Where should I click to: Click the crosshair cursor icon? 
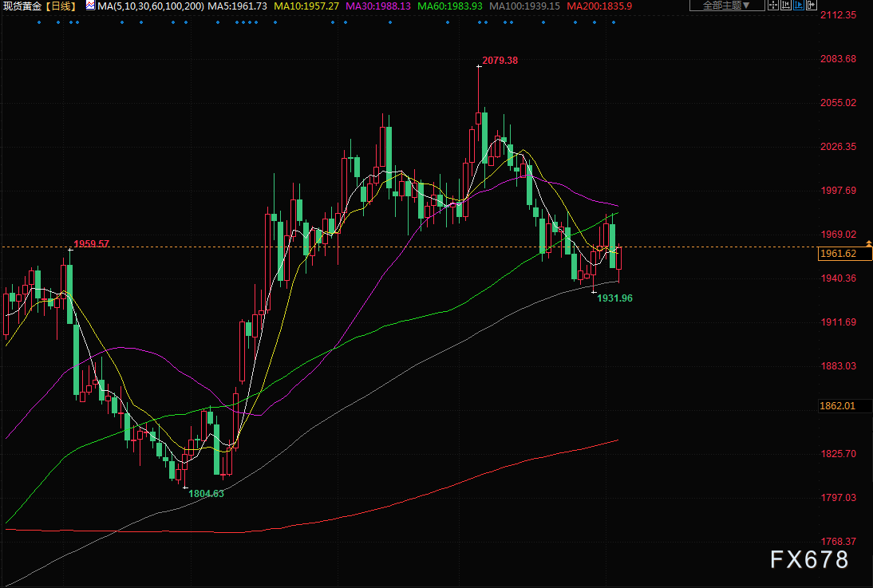pos(773,5)
